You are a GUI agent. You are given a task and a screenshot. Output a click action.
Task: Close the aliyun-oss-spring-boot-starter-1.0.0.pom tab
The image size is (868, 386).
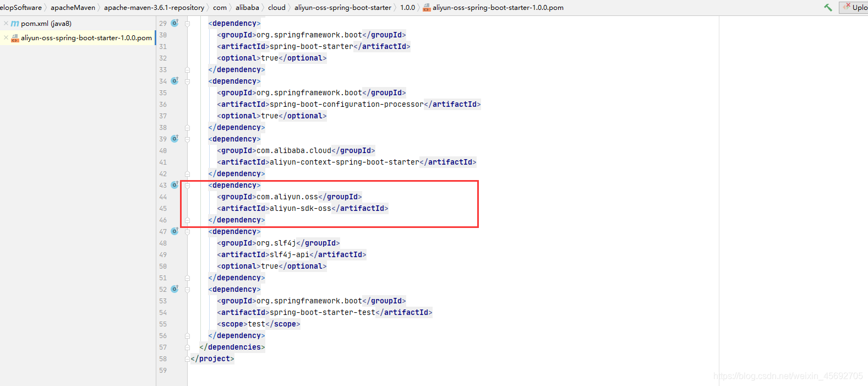6,37
